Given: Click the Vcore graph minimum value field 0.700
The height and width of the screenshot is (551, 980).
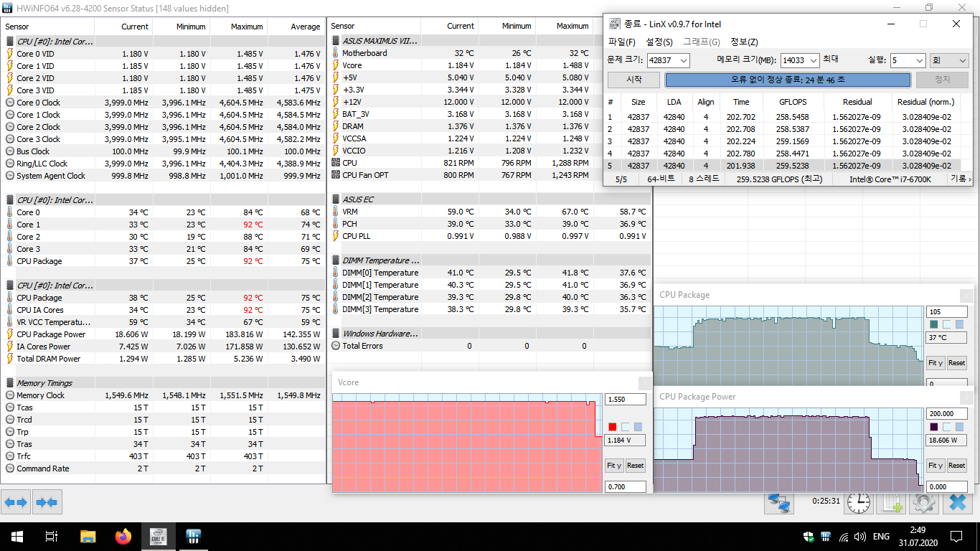Looking at the screenshot, I should point(626,487).
